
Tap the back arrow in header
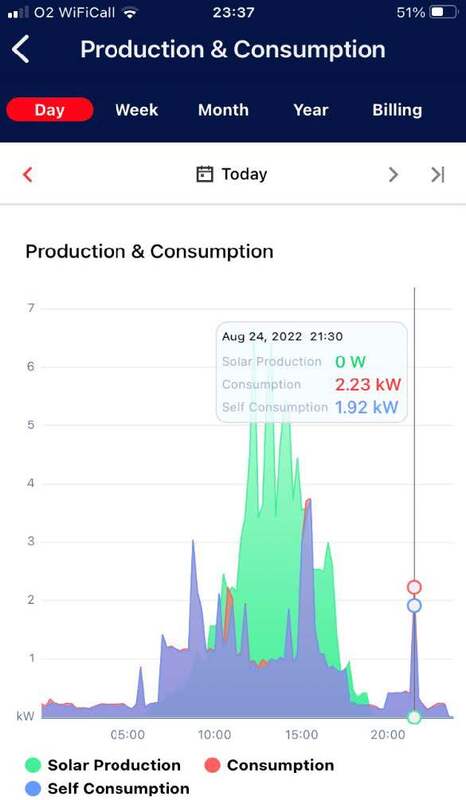click(x=20, y=49)
